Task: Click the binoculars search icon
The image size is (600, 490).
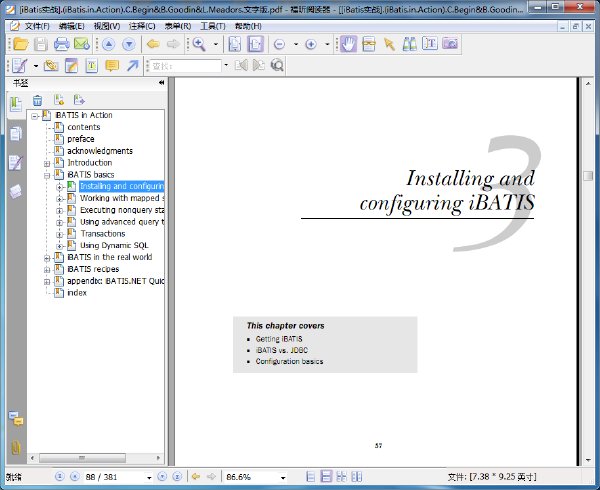Action: point(409,44)
